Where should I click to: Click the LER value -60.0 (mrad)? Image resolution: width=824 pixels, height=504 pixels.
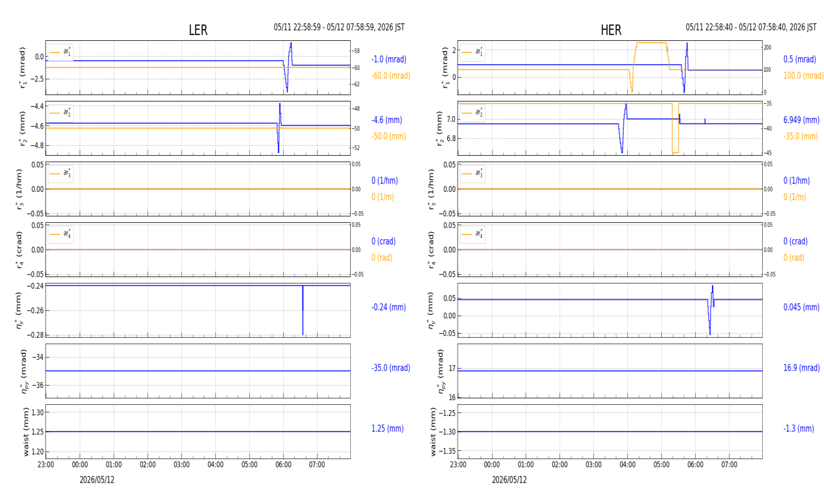coord(390,76)
